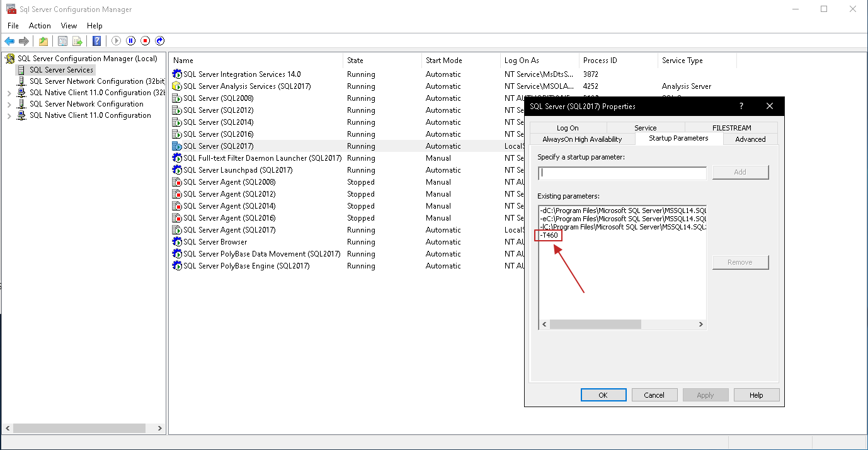Click the Forward arrow toolbar icon
This screenshot has width=868, height=450.
(24, 41)
